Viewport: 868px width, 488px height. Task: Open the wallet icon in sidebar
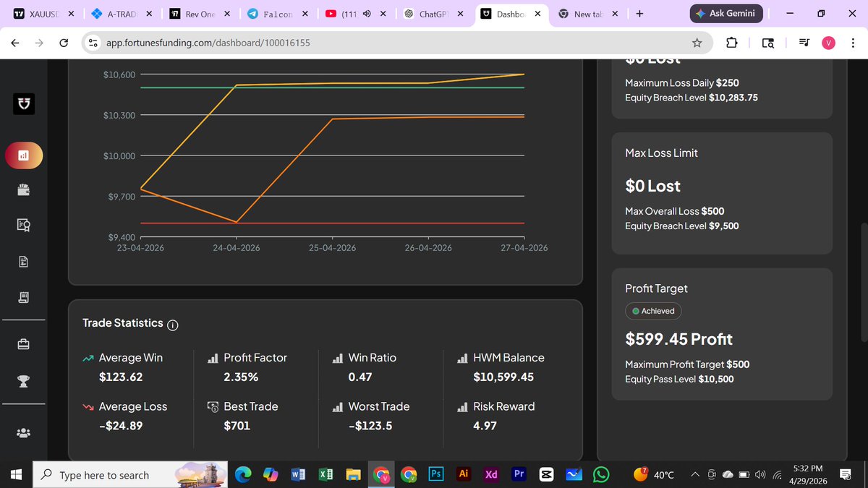(x=24, y=190)
